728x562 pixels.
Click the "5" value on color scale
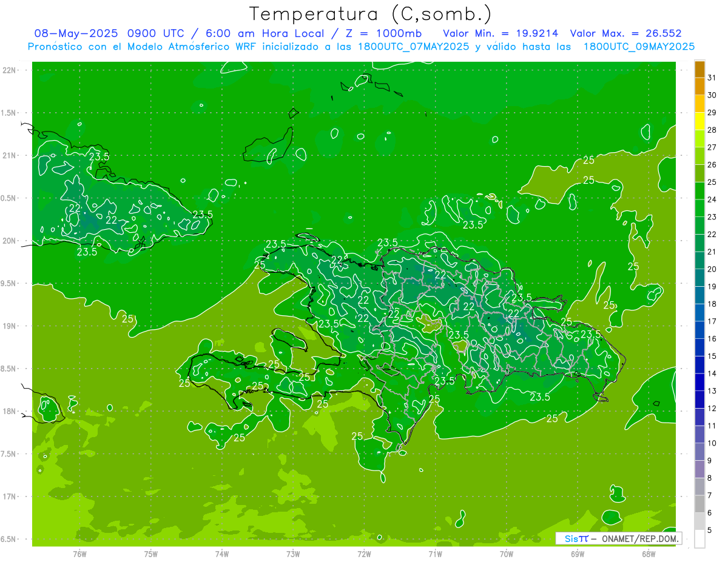click(710, 530)
